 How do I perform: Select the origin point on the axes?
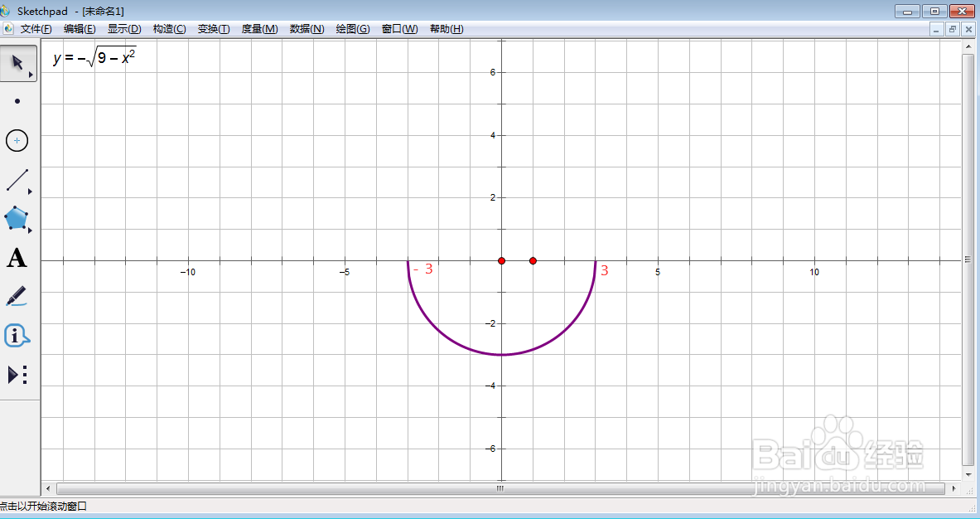click(x=501, y=261)
